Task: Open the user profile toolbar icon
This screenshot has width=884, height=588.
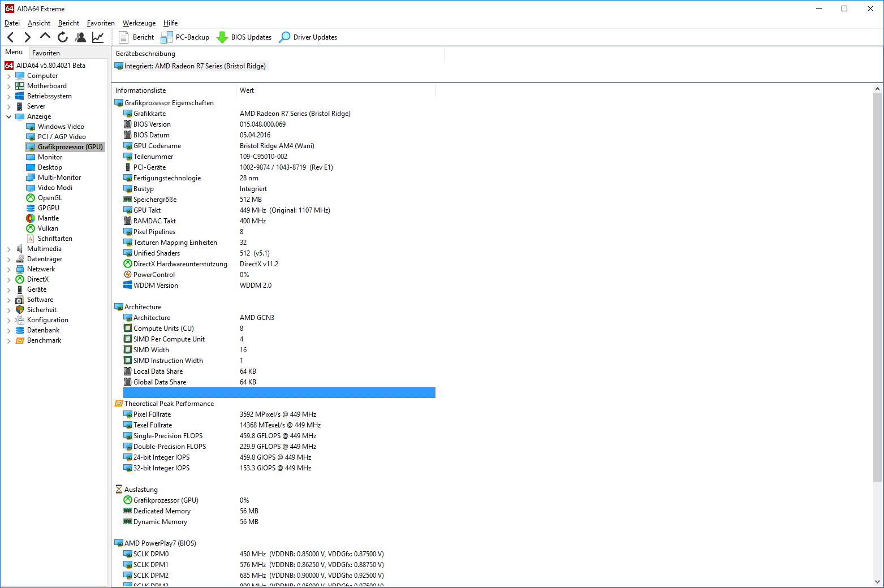Action: [x=80, y=37]
